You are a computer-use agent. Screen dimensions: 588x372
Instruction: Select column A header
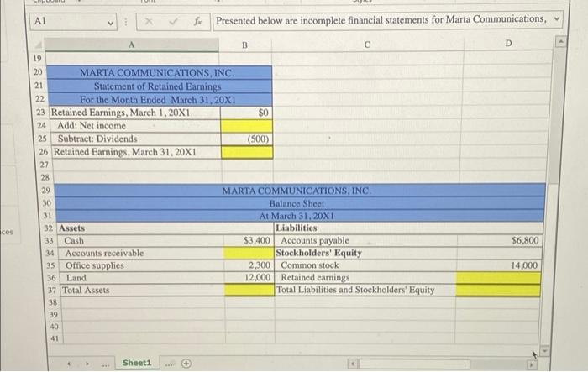tap(132, 45)
